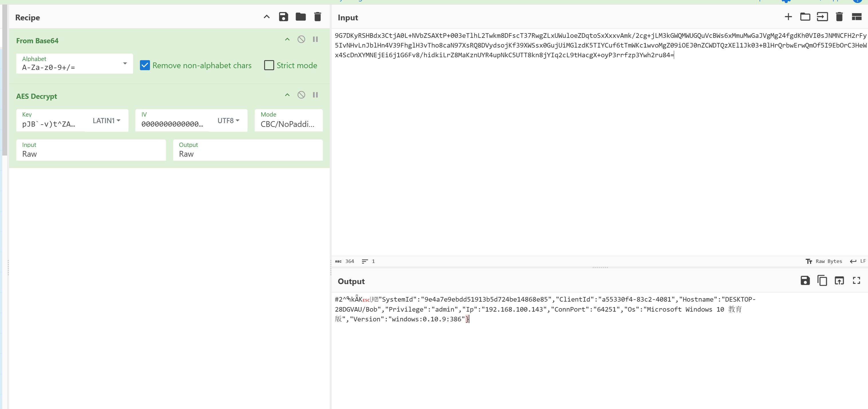The image size is (868, 409).
Task: Change IV format from UTF8
Action: (x=228, y=121)
